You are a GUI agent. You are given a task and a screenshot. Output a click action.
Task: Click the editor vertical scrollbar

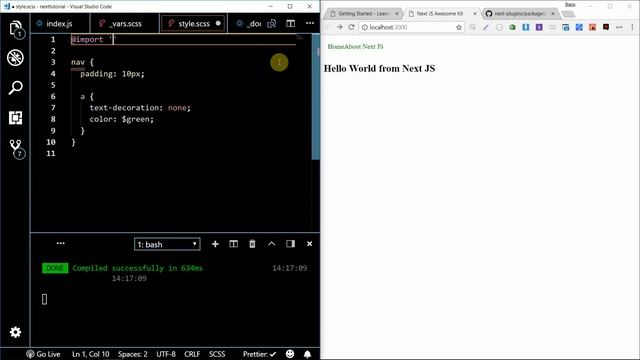(x=316, y=97)
